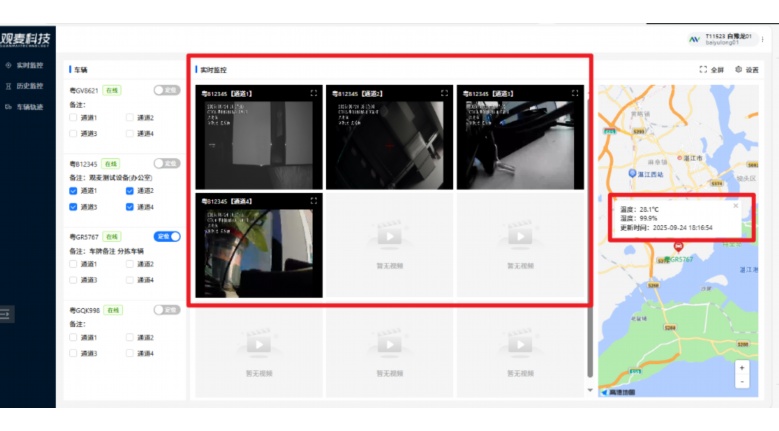Select the 通道2 live video feed
Screen dimensions: 779x431
pos(390,137)
